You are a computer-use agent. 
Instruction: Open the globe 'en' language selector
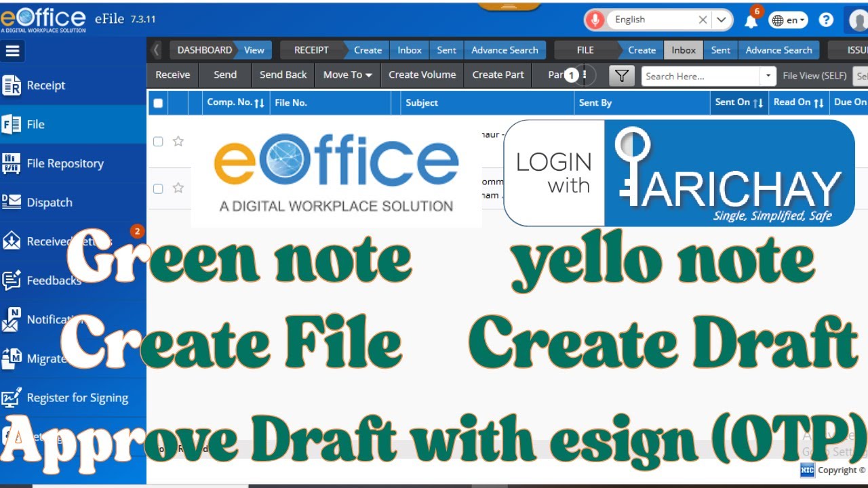tap(788, 20)
